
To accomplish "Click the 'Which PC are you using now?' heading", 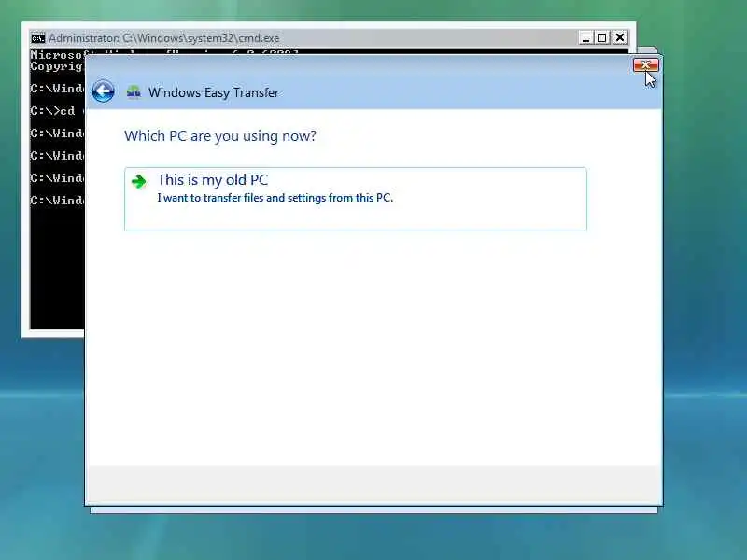I will click(220, 136).
